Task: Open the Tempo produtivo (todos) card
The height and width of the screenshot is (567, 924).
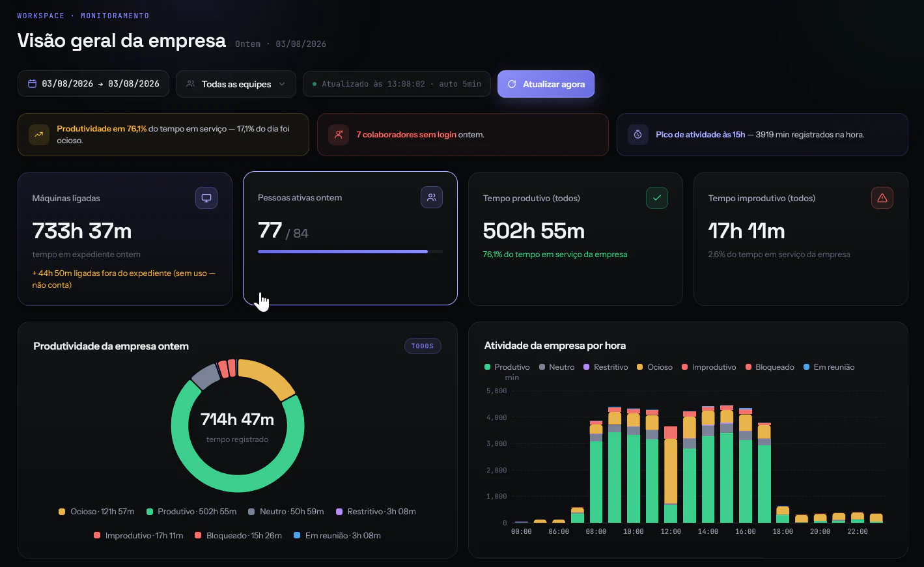Action: [576, 239]
